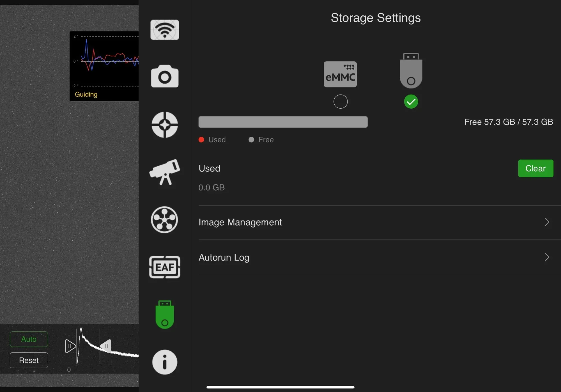Expand Autorun Log chevron
561x392 pixels.
coord(547,257)
